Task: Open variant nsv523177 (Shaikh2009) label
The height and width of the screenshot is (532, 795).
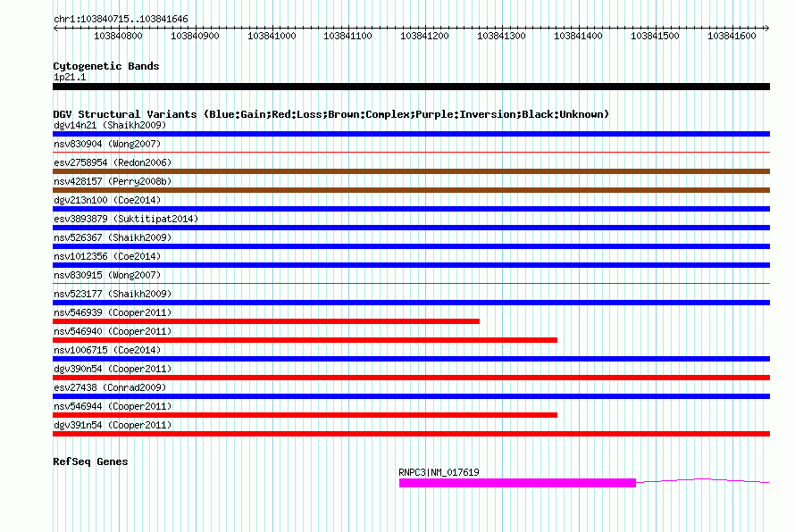Action: tap(113, 294)
